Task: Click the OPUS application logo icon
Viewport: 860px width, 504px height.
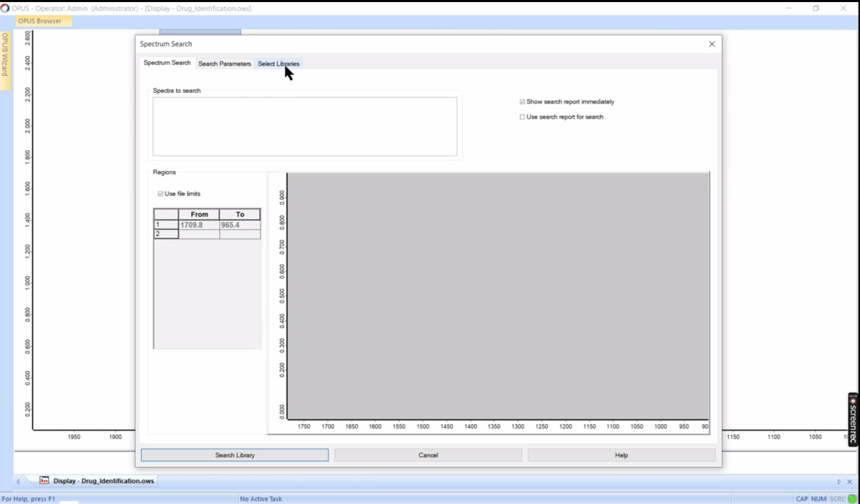Action: pos(5,8)
